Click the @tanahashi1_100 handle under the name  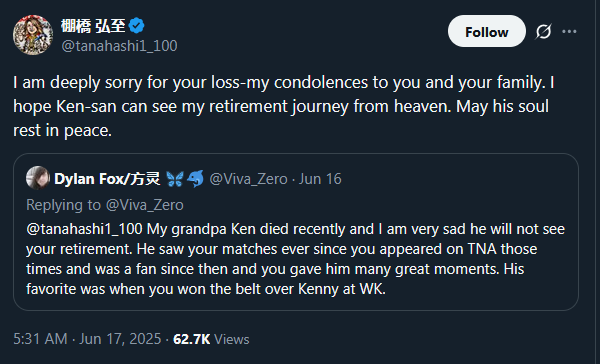(x=119, y=46)
